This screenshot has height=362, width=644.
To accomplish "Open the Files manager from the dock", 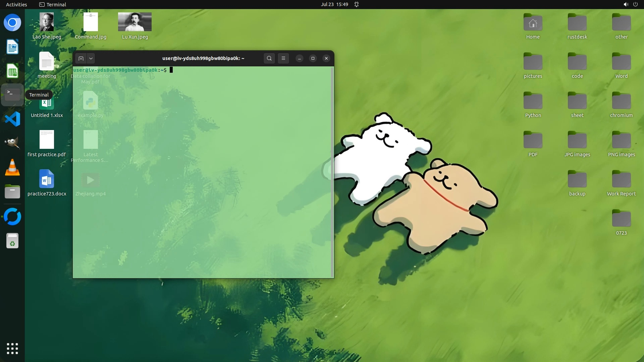I will coord(12,192).
